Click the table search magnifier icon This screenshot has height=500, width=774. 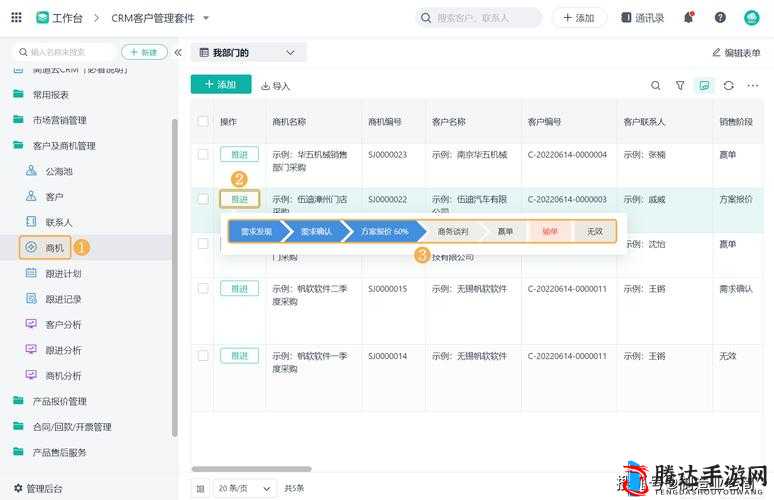coord(656,85)
